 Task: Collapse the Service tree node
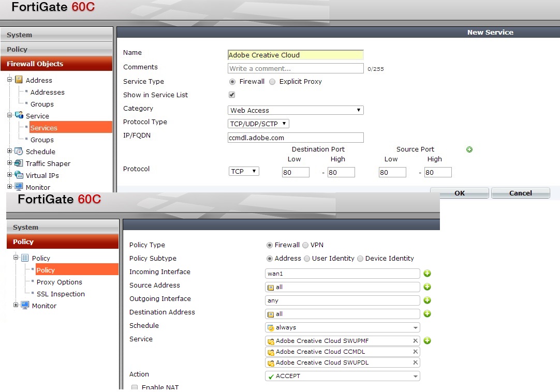pyautogui.click(x=10, y=115)
